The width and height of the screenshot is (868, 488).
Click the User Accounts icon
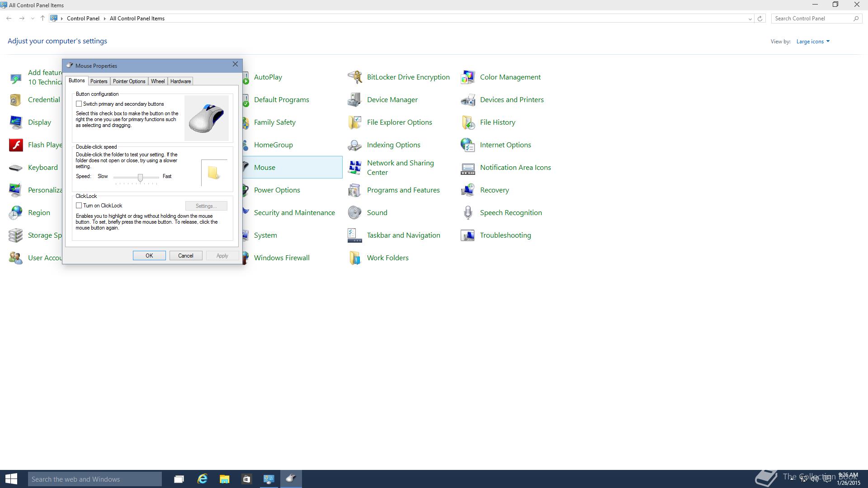pos(16,258)
